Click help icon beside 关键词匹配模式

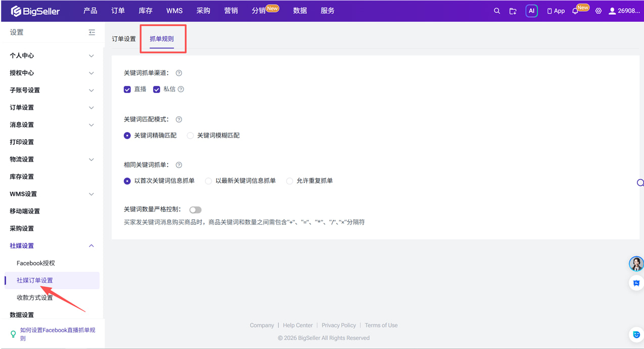tap(179, 120)
